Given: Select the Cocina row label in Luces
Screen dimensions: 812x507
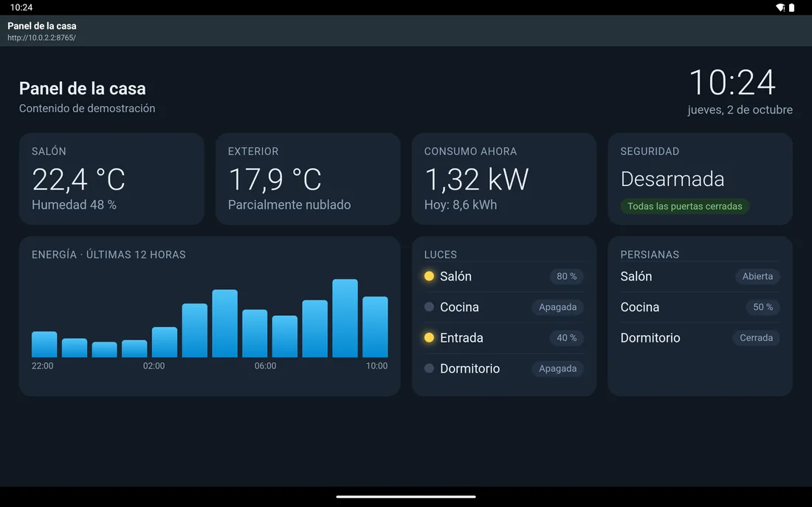Looking at the screenshot, I should coord(459,306).
